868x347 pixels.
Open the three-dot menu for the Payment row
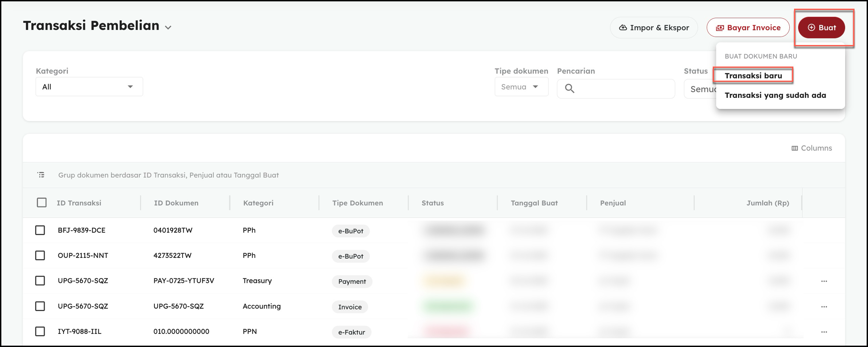[824, 281]
